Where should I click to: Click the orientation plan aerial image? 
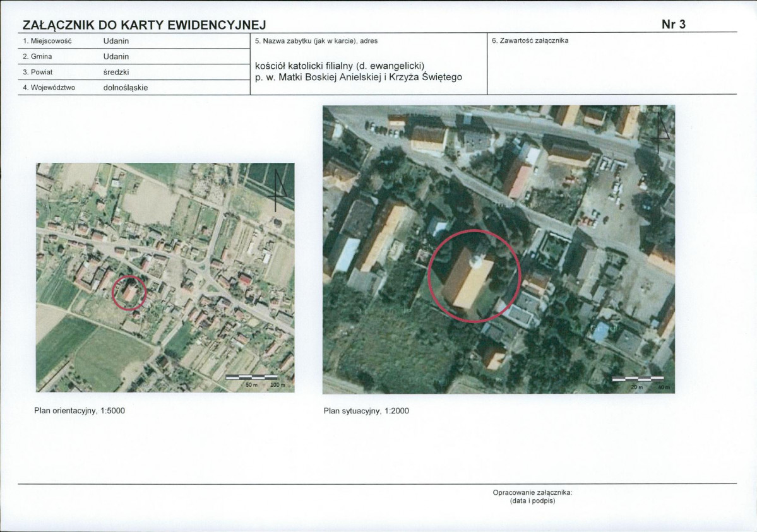[x=165, y=278]
